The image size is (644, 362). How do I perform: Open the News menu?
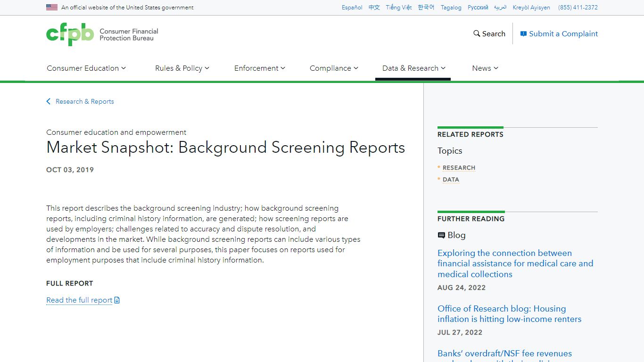[x=485, y=68]
